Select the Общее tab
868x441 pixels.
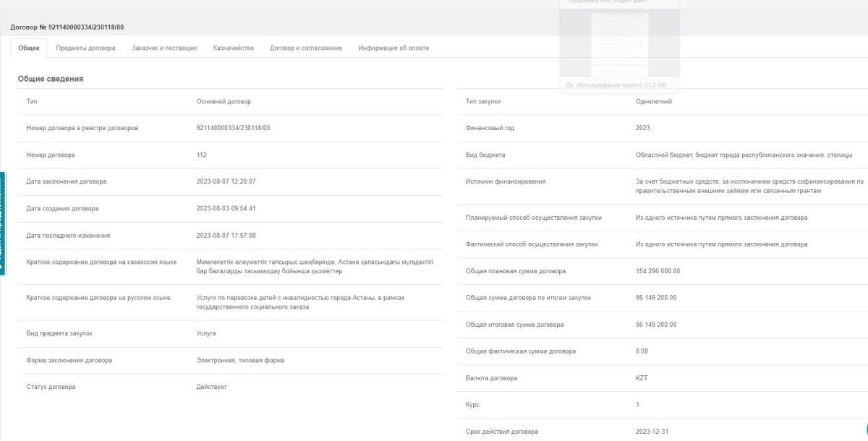[29, 48]
